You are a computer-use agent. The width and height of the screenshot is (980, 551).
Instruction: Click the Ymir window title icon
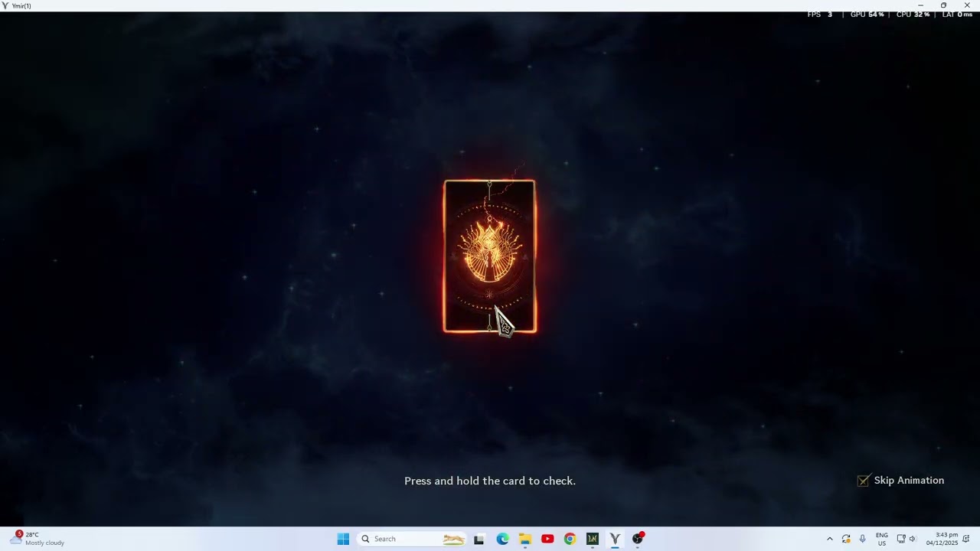pyautogui.click(x=5, y=5)
